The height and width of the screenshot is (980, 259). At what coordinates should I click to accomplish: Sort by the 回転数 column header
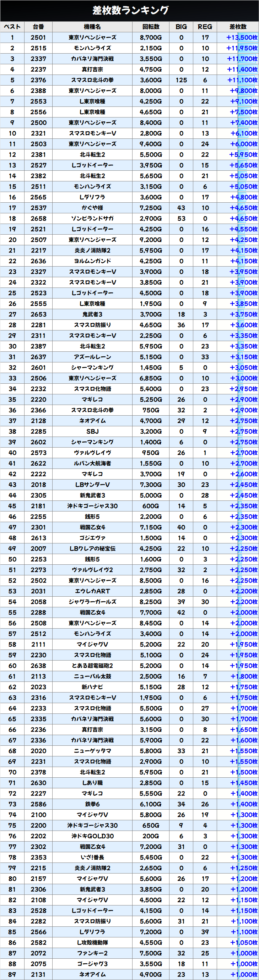(151, 27)
